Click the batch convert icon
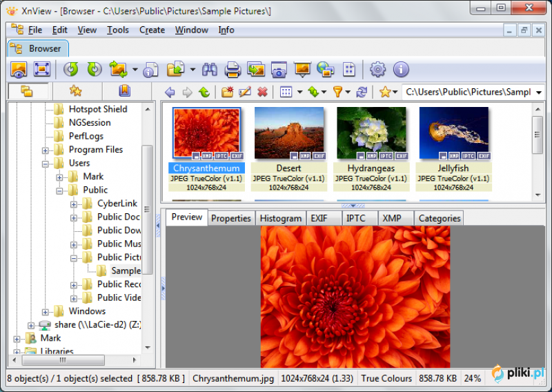Screen dimensions: 552x392 pyautogui.click(x=119, y=69)
